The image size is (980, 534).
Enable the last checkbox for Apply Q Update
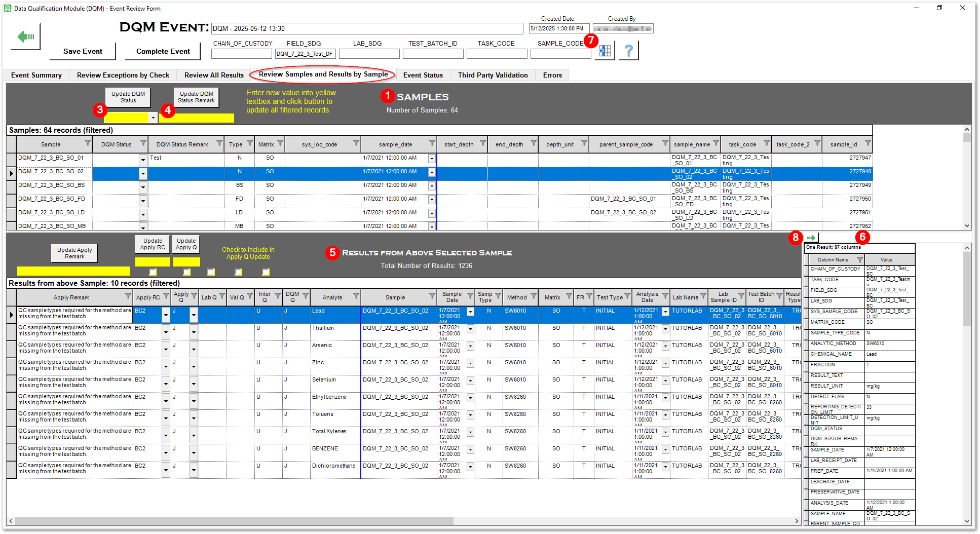[x=265, y=272]
